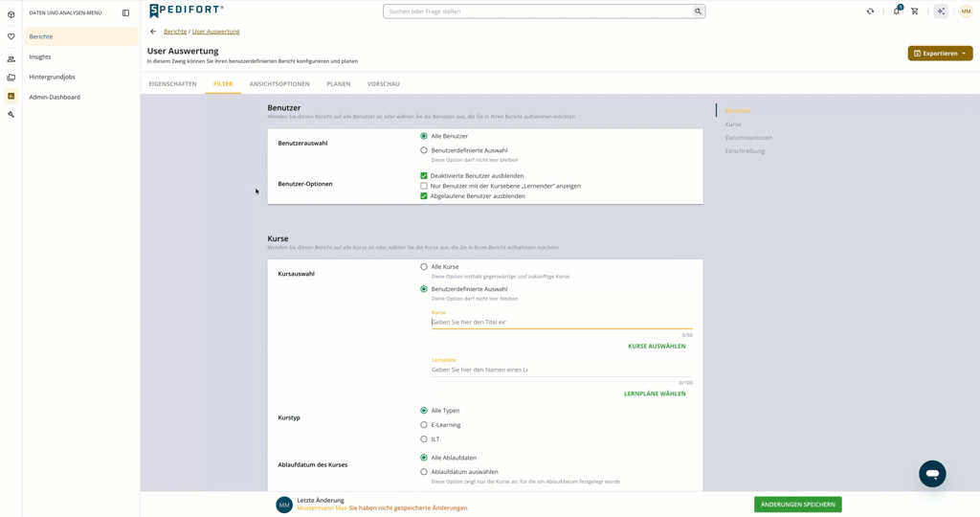Select the highlighted data and analytics rail icon
The height and width of the screenshot is (517, 980).
11,97
